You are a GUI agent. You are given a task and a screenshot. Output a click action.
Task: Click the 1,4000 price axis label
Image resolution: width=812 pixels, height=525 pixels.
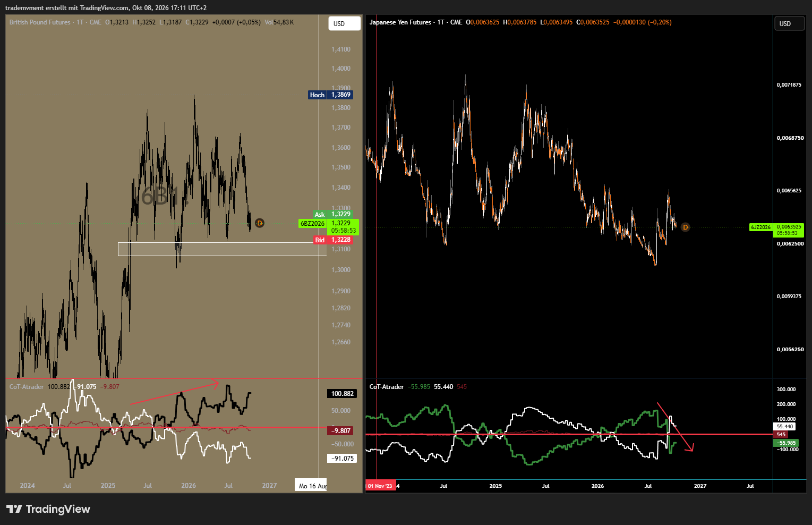click(x=341, y=69)
